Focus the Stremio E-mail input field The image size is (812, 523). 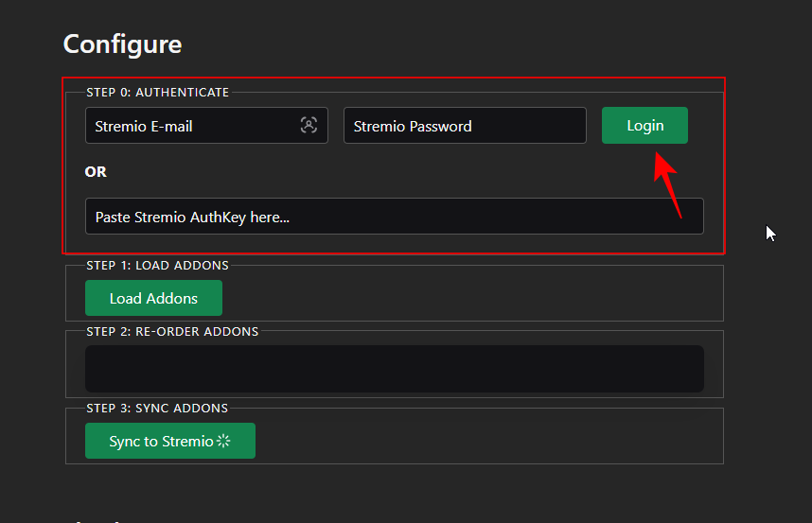(x=189, y=126)
